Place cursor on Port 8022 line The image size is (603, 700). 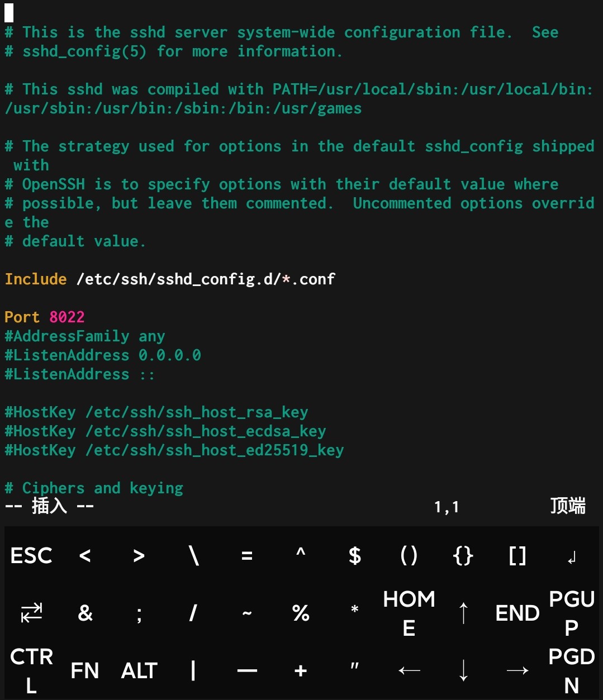point(45,317)
